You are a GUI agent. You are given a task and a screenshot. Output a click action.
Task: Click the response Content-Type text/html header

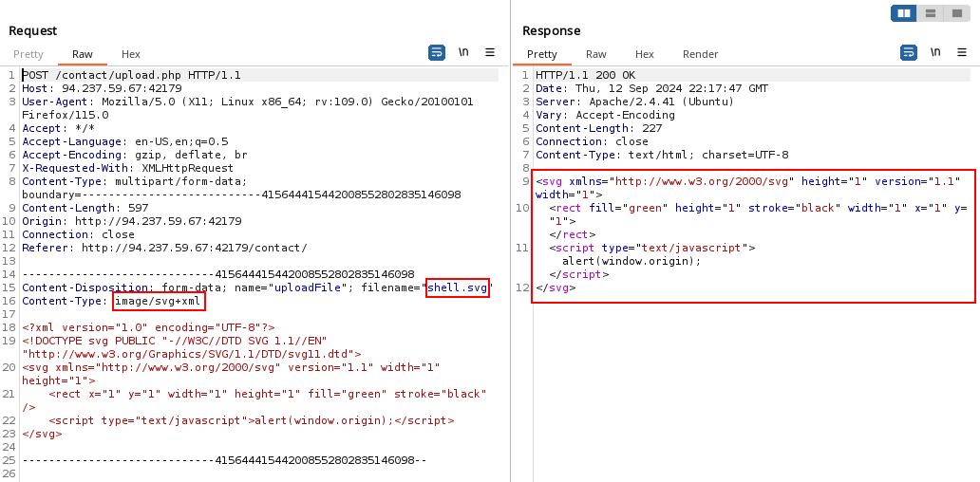662,155
